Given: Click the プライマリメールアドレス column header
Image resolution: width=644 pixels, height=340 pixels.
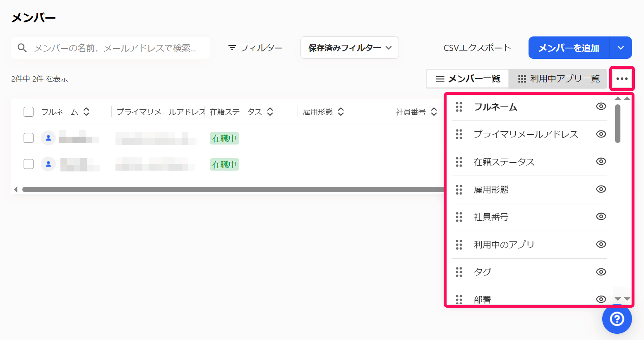Looking at the screenshot, I should point(161,112).
